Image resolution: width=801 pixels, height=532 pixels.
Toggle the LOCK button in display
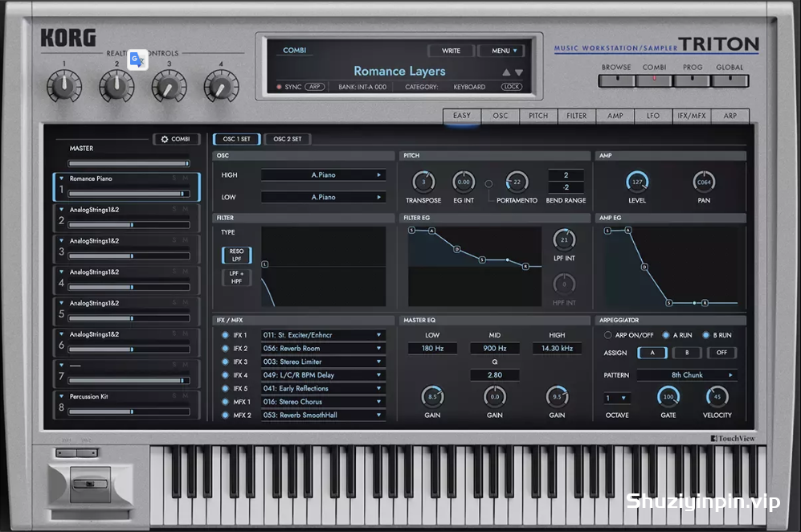click(x=511, y=87)
